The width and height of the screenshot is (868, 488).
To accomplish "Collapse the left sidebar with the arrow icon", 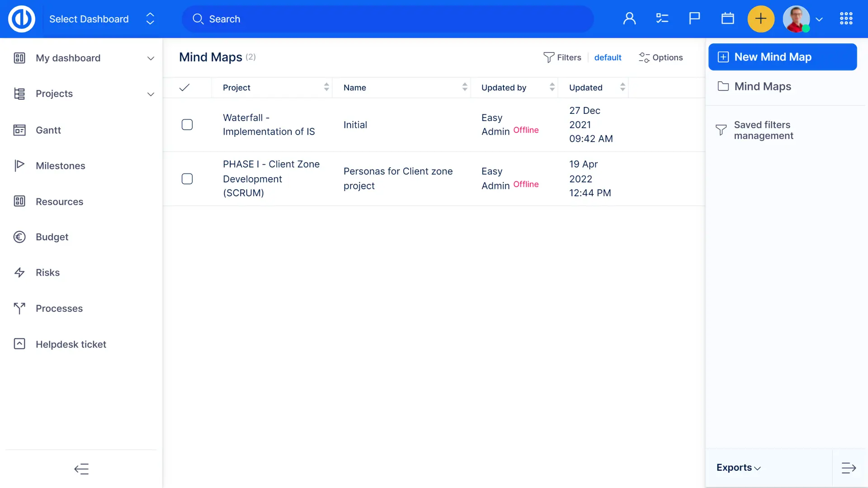I will click(x=81, y=469).
